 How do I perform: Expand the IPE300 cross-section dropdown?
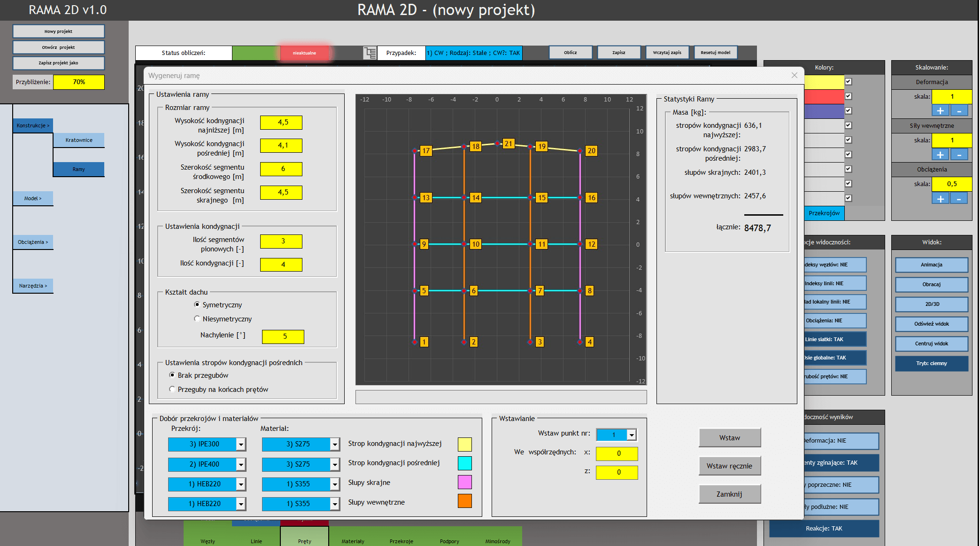pos(240,444)
